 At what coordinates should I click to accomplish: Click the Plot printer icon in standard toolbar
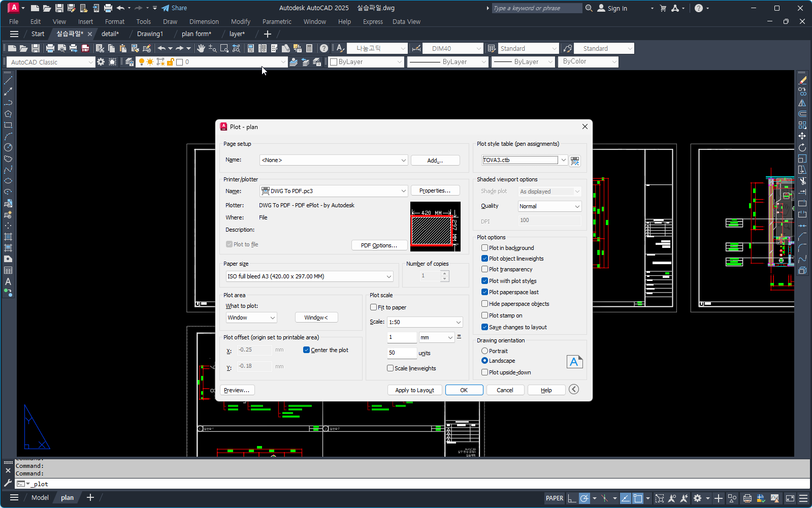50,48
